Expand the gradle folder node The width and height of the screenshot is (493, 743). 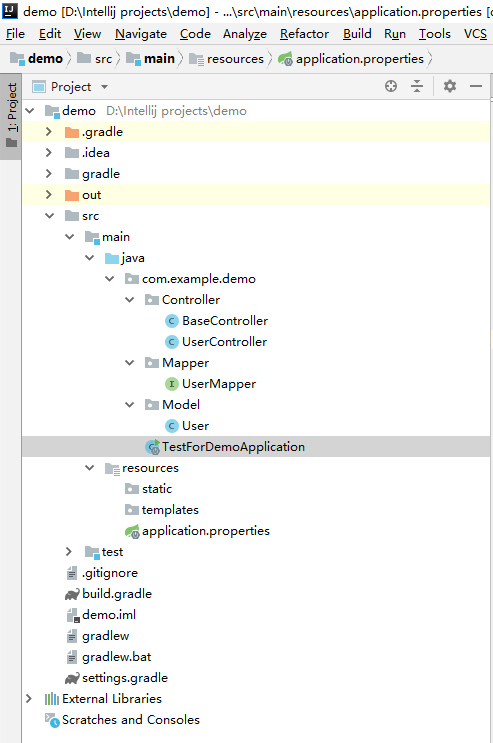click(48, 174)
